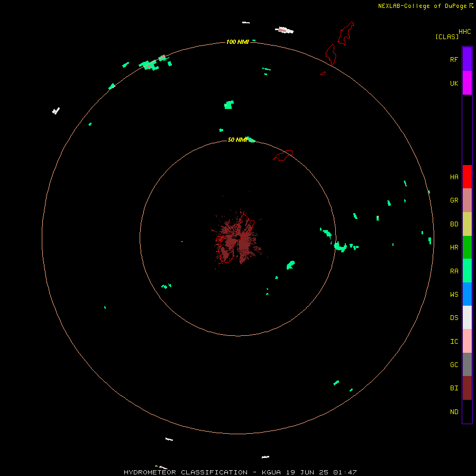Viewport: 476px width, 476px height.
Task: Click the HA legend label
Action: pyautogui.click(x=454, y=177)
